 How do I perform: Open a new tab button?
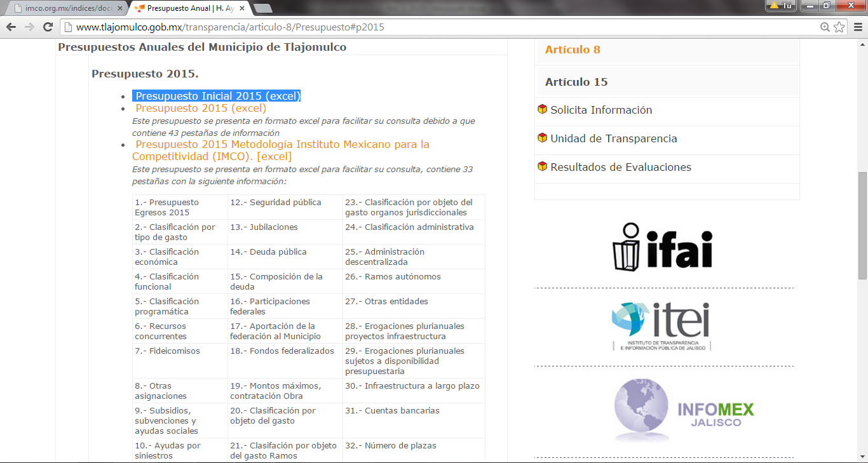[262, 8]
